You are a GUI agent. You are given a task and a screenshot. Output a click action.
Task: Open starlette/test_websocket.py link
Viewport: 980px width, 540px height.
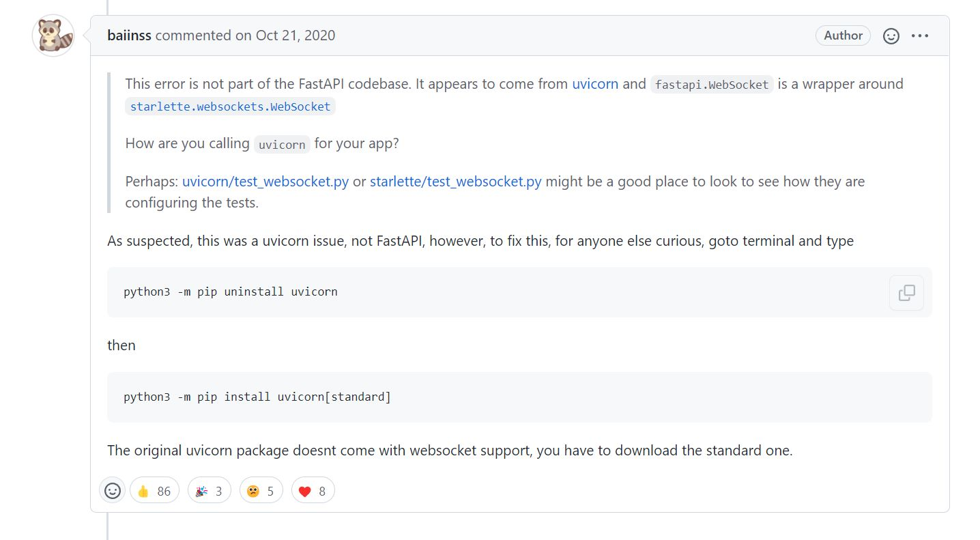(456, 182)
